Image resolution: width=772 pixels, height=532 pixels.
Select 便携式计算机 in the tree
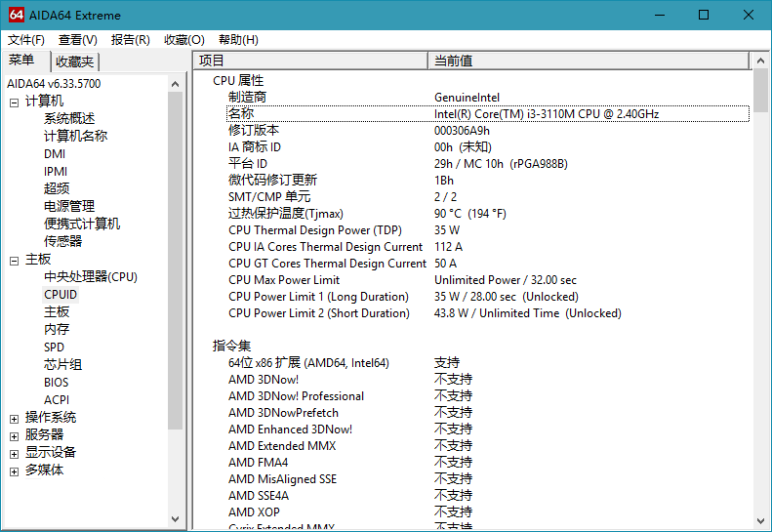click(x=82, y=225)
